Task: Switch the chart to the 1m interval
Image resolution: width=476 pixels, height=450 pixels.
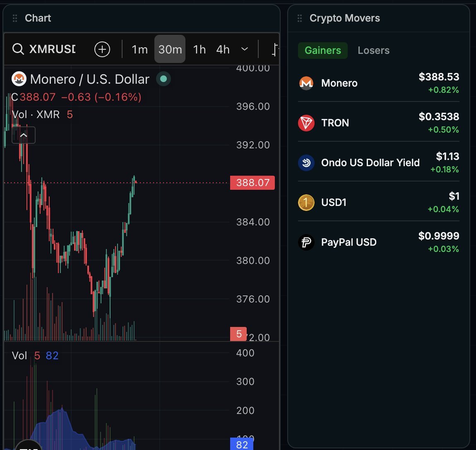Action: tap(139, 49)
